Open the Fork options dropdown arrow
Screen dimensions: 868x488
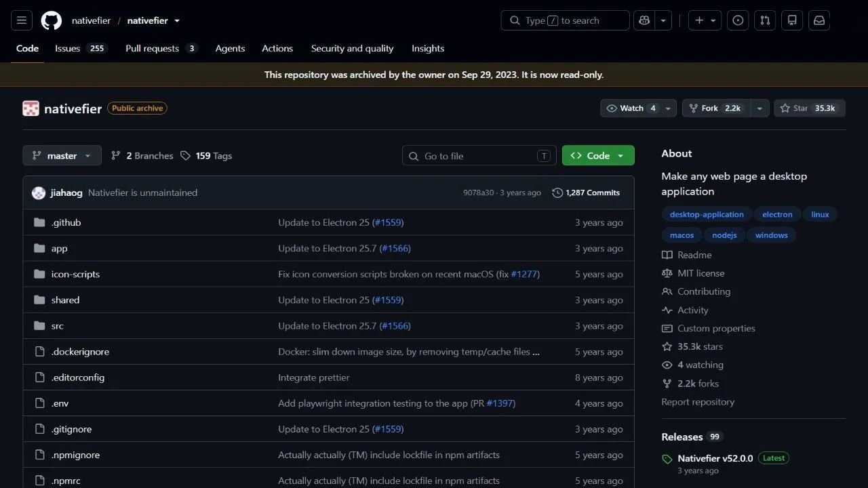[760, 108]
